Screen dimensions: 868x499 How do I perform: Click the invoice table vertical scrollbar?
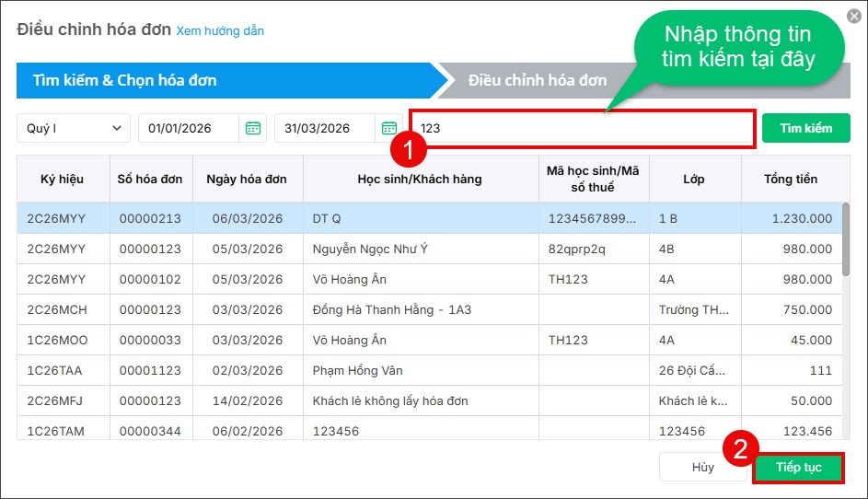pos(846,239)
